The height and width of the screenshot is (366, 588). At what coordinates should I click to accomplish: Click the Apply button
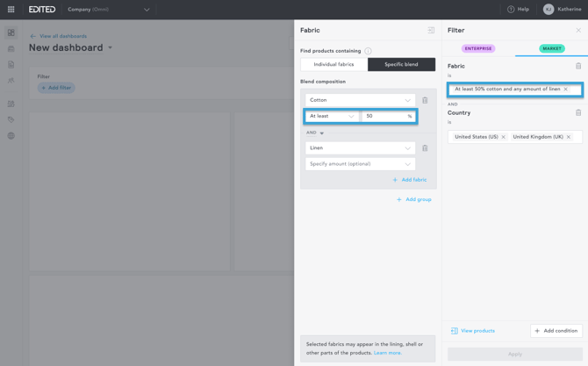click(x=515, y=354)
